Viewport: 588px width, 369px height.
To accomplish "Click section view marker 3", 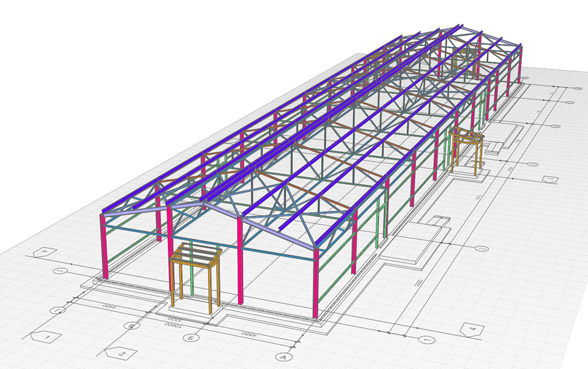I will [550, 179].
